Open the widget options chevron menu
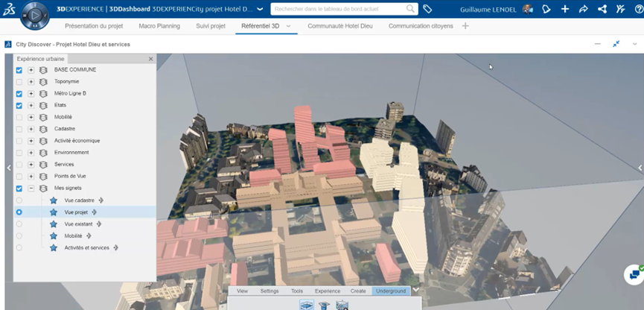 (x=634, y=43)
